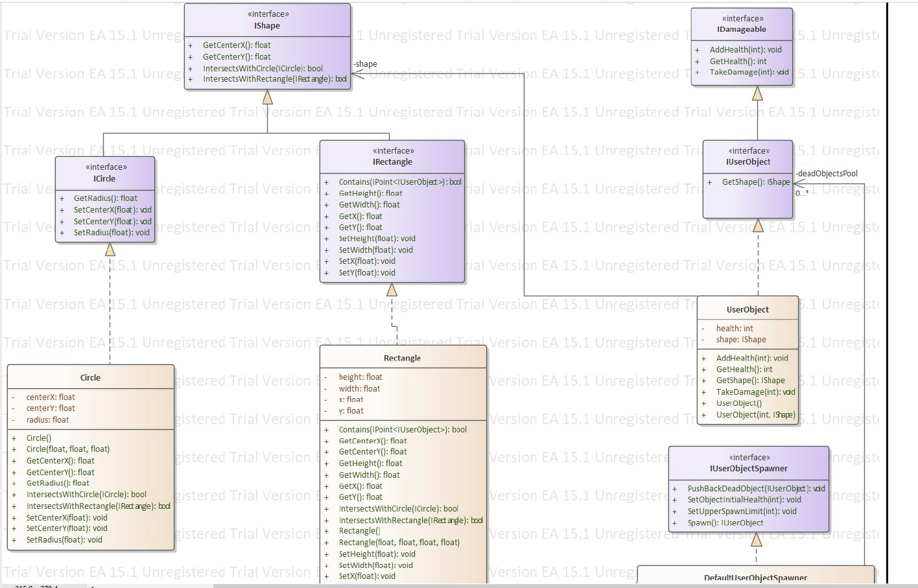Select the Circle class title
This screenshot has height=588, width=918.
click(x=90, y=378)
